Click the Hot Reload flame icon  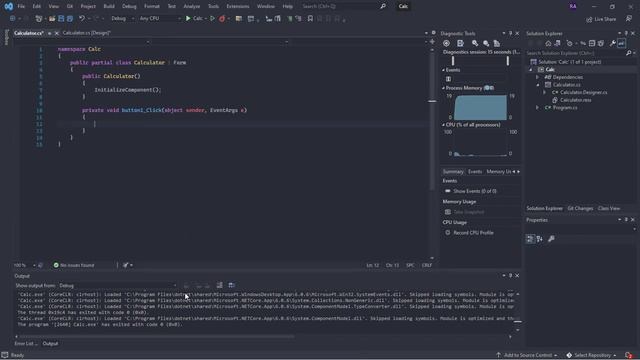(222, 18)
